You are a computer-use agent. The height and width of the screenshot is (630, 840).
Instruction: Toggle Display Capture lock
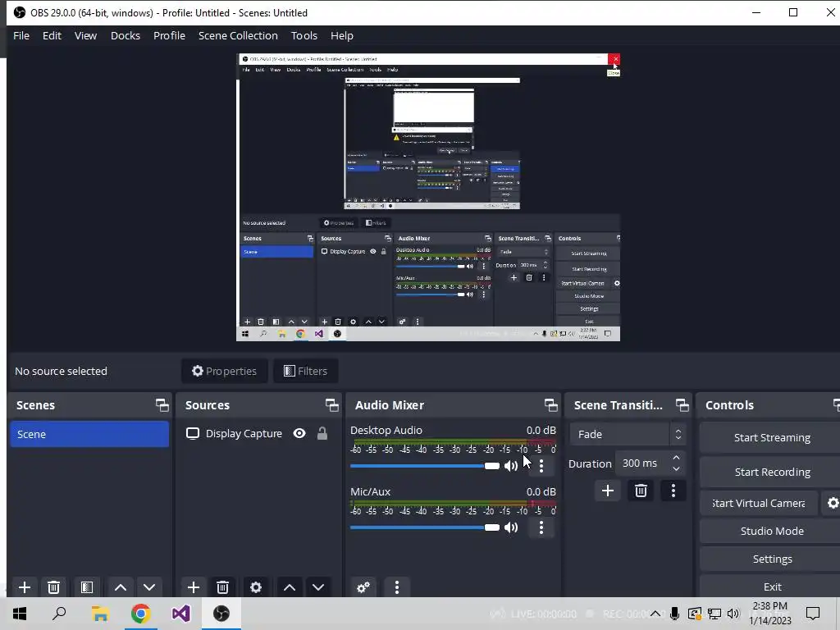pyautogui.click(x=322, y=433)
